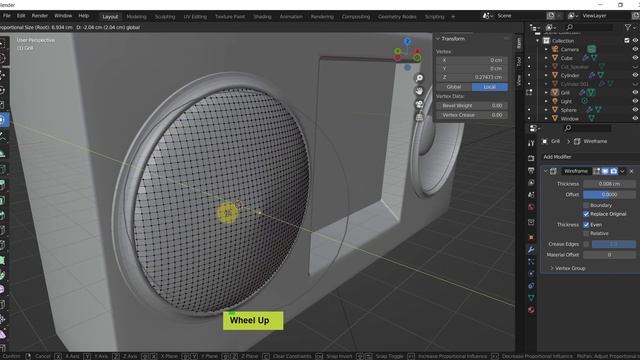Click the zoom magnifier icon in viewport
The image size is (640, 360).
coord(419,78)
